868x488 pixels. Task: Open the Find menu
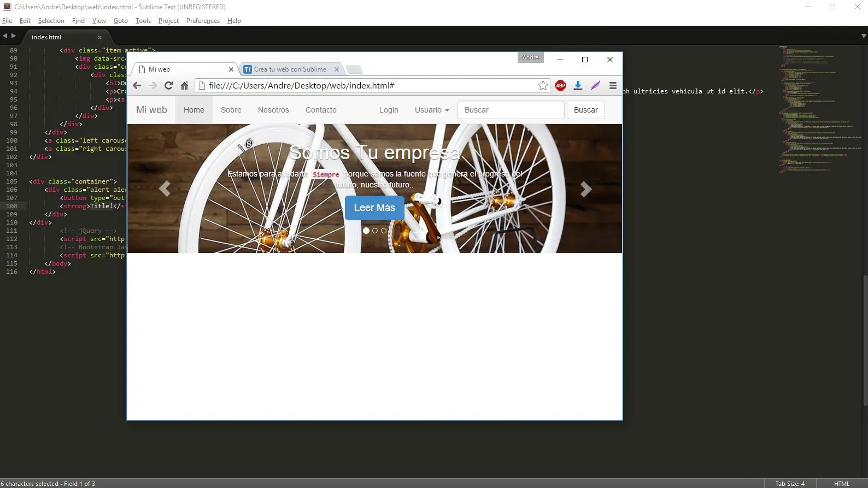point(79,21)
